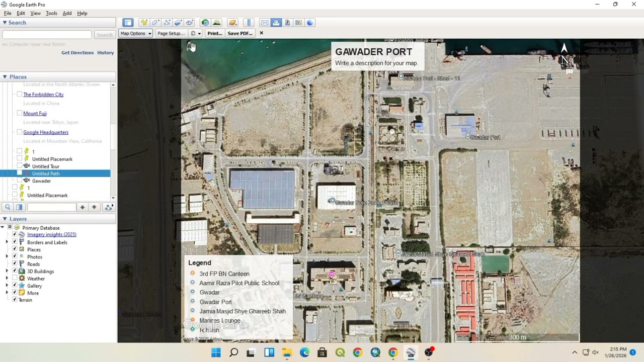Image resolution: width=644 pixels, height=362 pixels.
Task: Open Microsoft Edge from taskbar
Action: 304,352
